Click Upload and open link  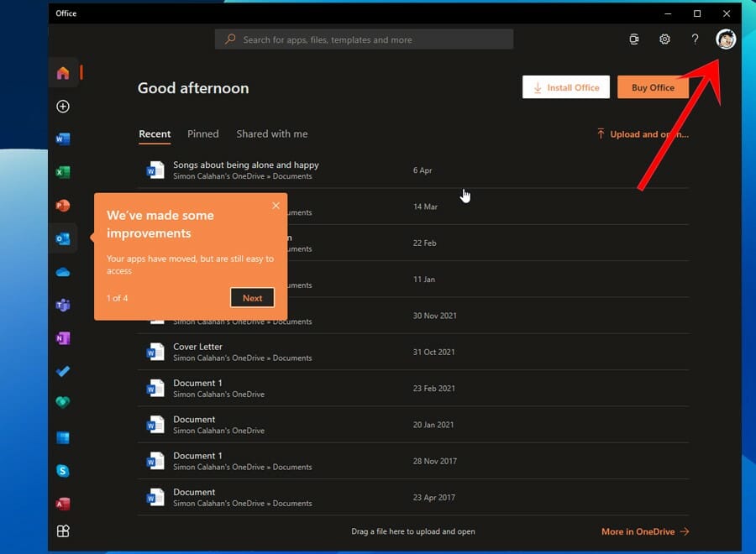tap(643, 134)
